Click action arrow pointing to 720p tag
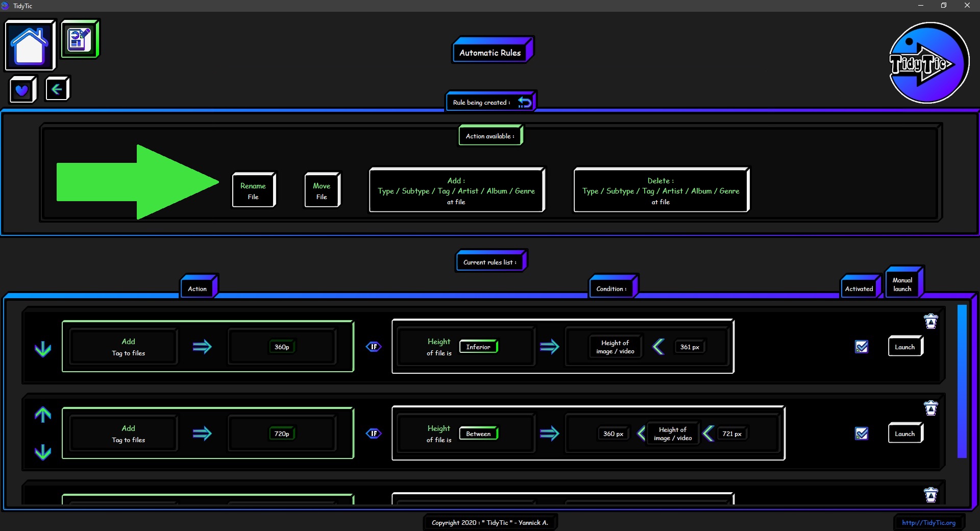The width and height of the screenshot is (980, 531). point(202,433)
